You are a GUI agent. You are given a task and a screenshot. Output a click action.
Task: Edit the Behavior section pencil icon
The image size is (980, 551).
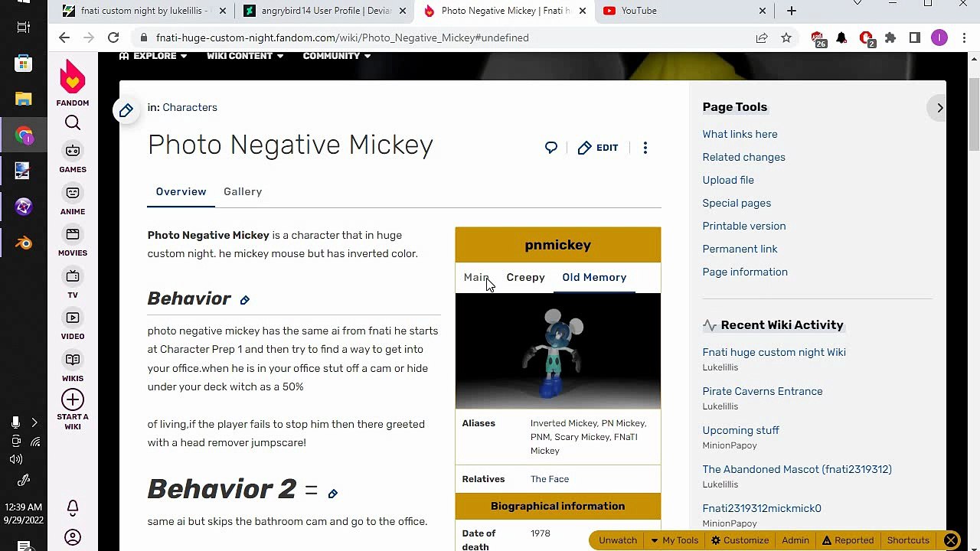[x=245, y=300]
